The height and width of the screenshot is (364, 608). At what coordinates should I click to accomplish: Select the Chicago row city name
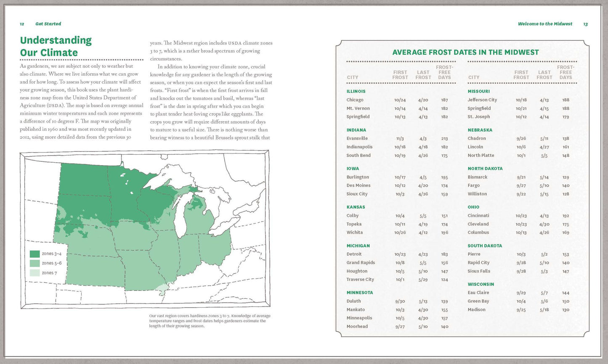tap(355, 100)
